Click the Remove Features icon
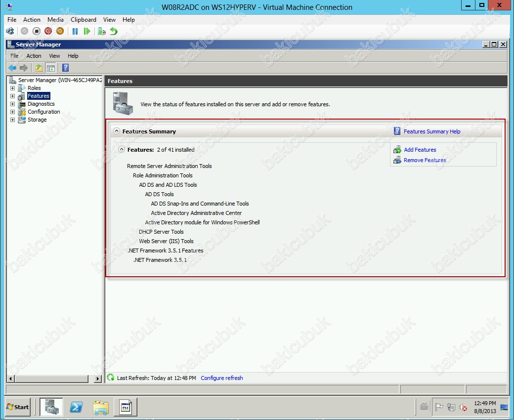 point(397,160)
